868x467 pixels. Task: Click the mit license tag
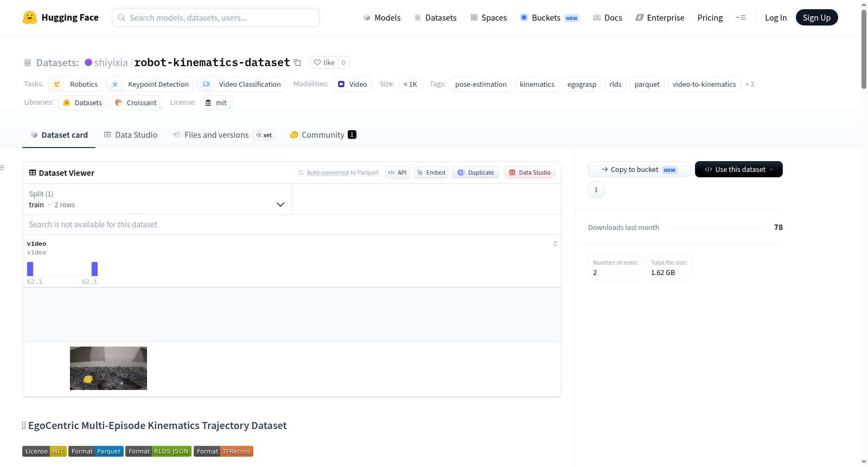(216, 103)
